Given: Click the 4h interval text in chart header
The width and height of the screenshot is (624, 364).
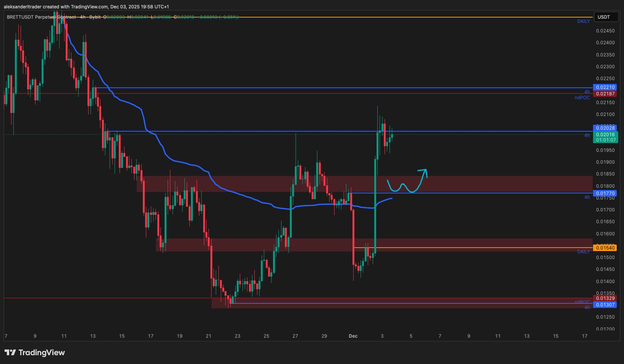Looking at the screenshot, I should [x=82, y=17].
